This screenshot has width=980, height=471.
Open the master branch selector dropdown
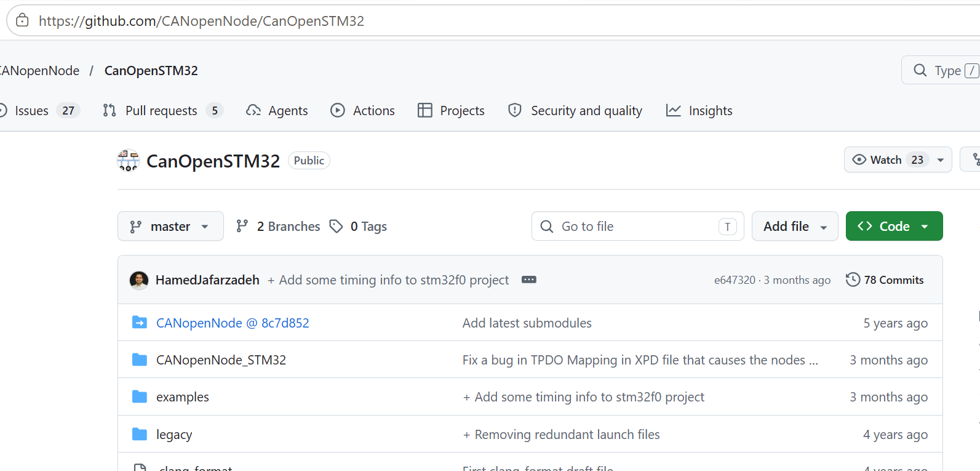(170, 227)
